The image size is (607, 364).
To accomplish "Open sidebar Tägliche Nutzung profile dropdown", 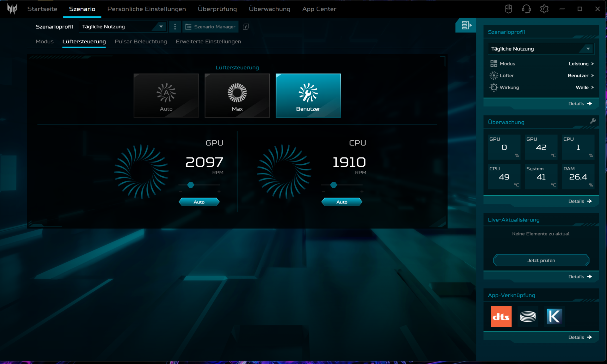I will coord(541,49).
